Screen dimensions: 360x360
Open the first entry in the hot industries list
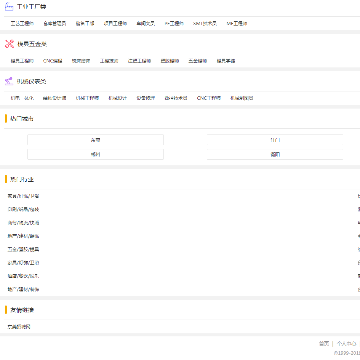click(23, 196)
